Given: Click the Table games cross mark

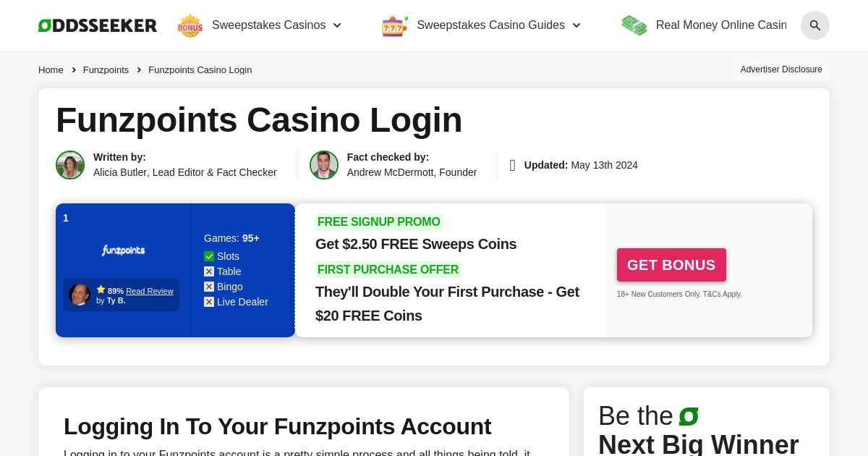Looking at the screenshot, I should [x=209, y=271].
